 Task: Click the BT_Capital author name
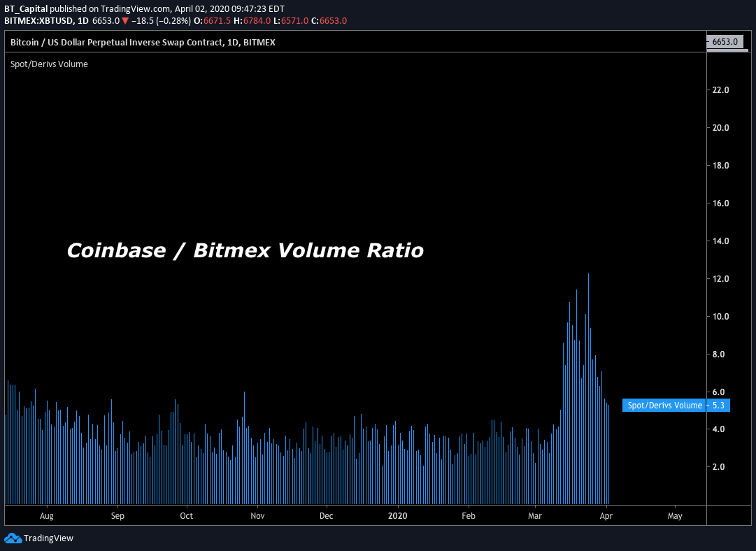click(26, 9)
